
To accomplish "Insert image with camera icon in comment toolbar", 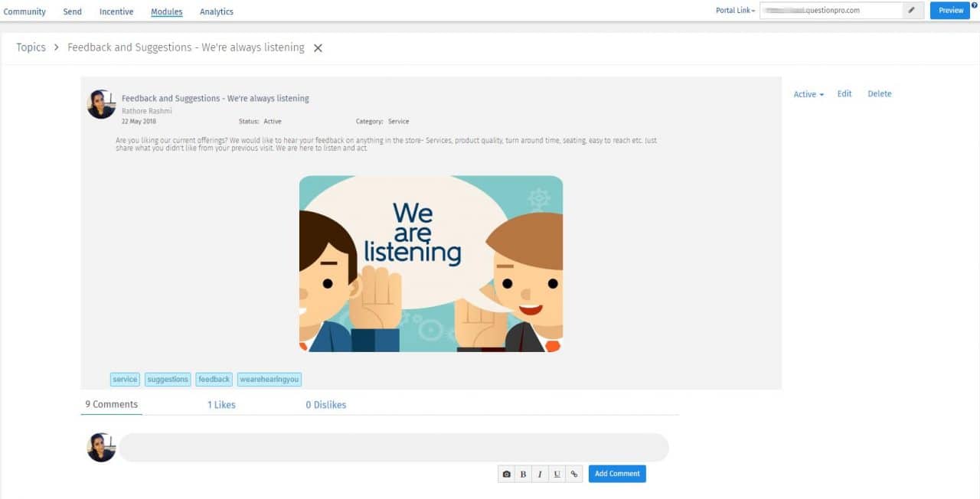I will point(506,474).
